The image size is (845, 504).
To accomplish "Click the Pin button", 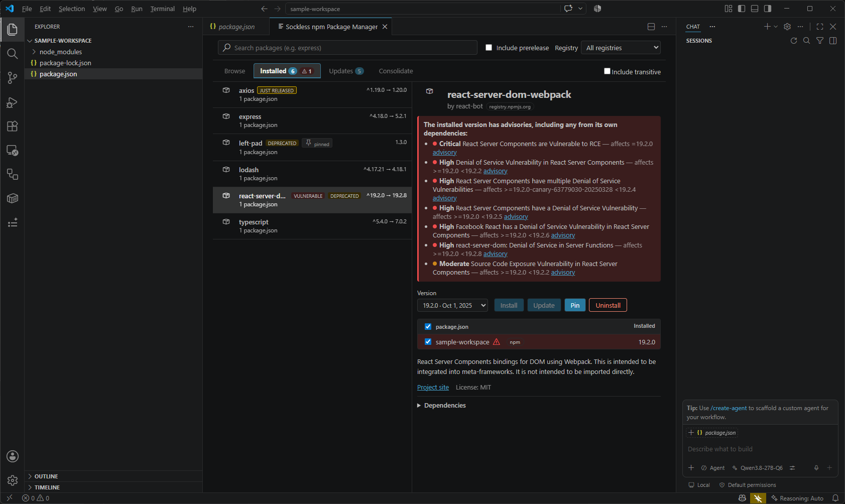I will pos(575,305).
